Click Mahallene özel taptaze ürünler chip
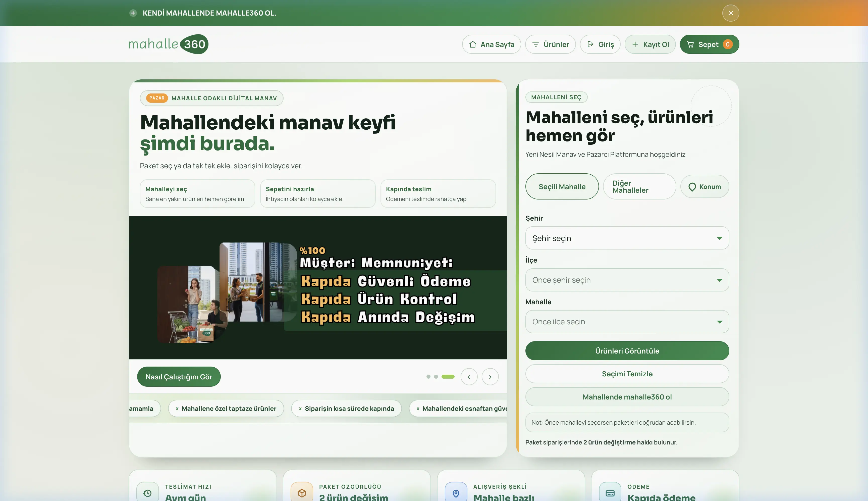The height and width of the screenshot is (501, 868). point(226,409)
